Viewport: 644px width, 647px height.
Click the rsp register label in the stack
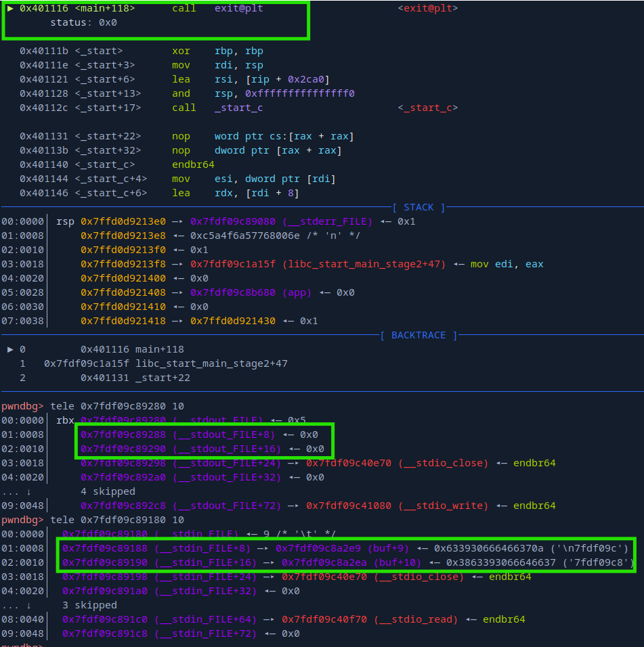tap(65, 221)
